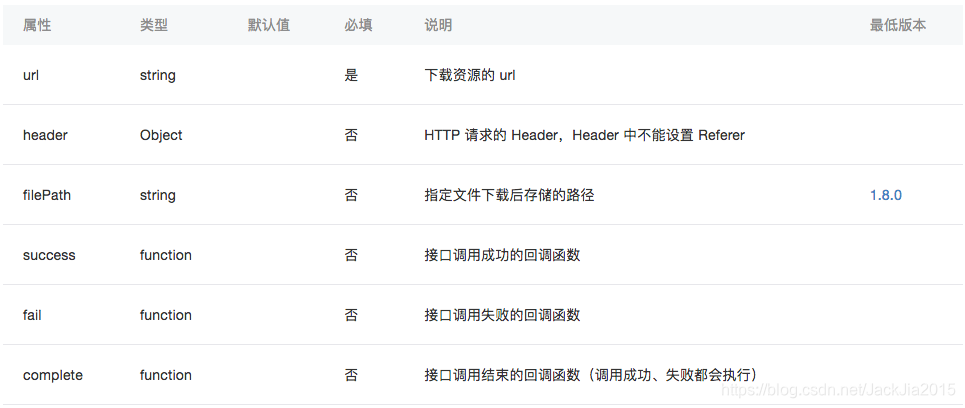Click the 说明 column header

438,25
